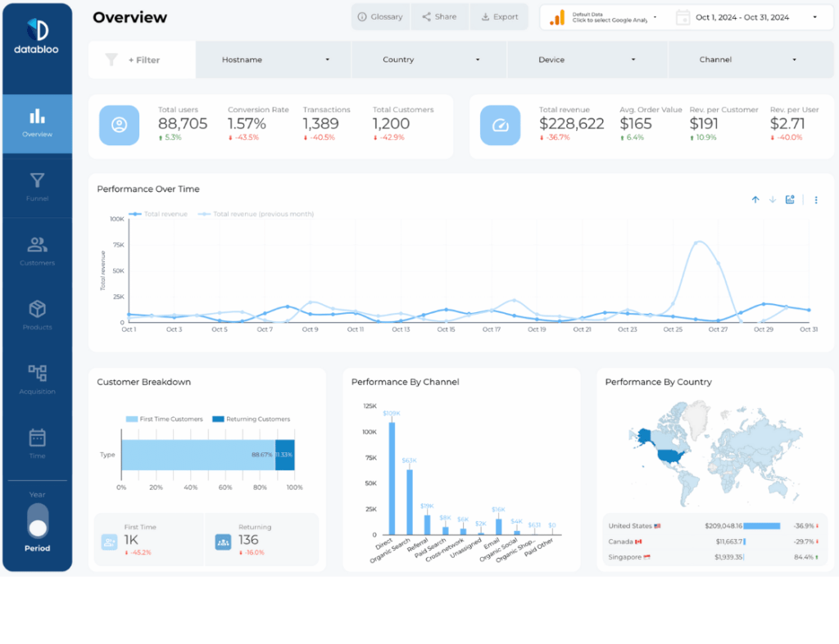Open the Acquisition section icon

point(37,374)
